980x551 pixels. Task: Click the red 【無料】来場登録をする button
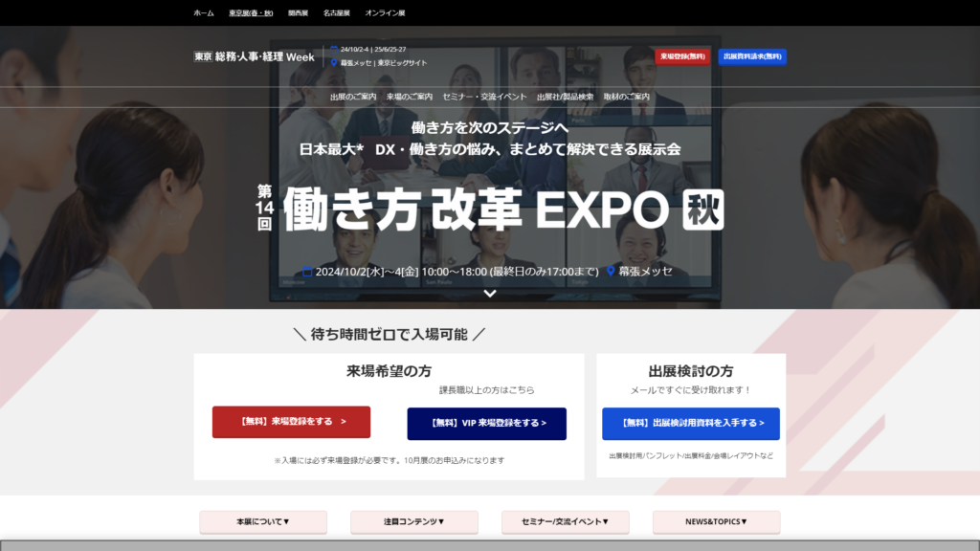[291, 422]
